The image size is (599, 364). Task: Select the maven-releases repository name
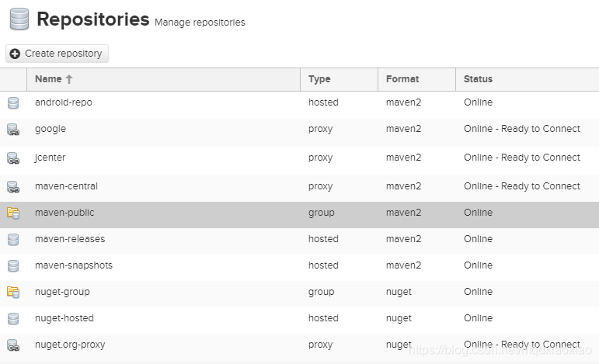[x=70, y=239]
